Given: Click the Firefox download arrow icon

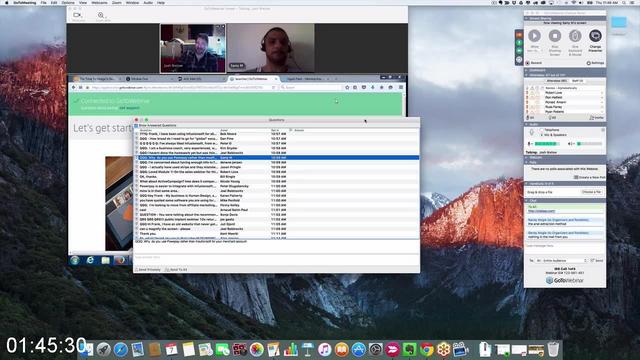Looking at the screenshot, I should click(373, 87).
